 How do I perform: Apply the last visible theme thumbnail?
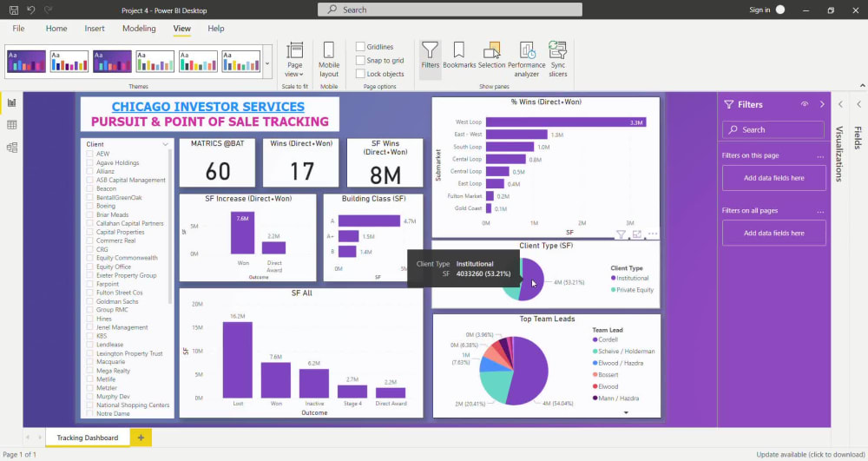(x=241, y=62)
